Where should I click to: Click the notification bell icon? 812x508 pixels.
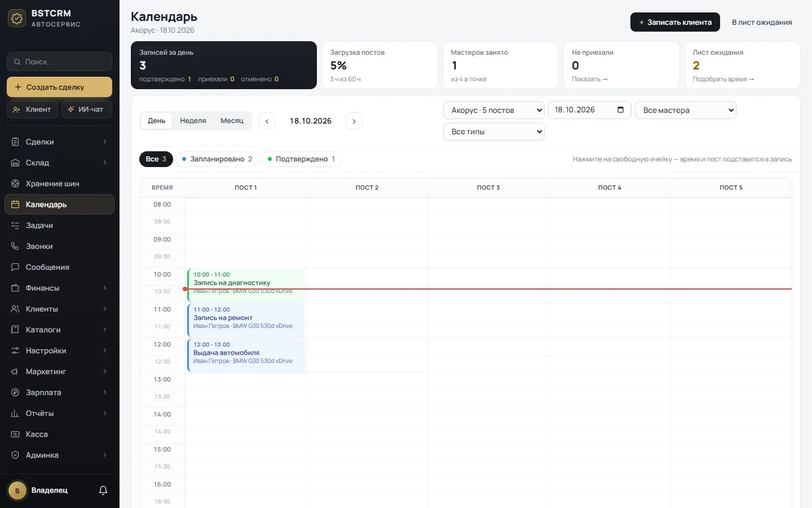point(103,491)
